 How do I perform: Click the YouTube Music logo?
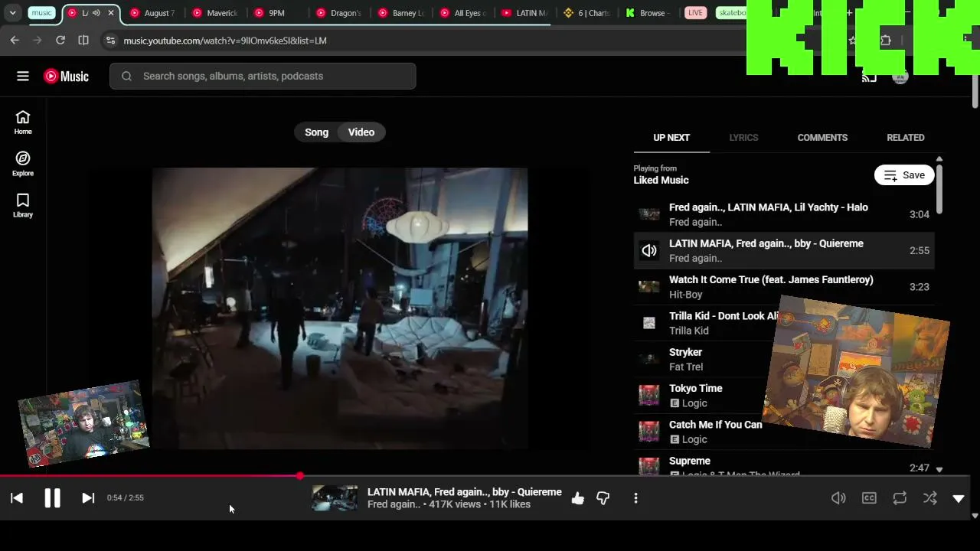coord(66,76)
